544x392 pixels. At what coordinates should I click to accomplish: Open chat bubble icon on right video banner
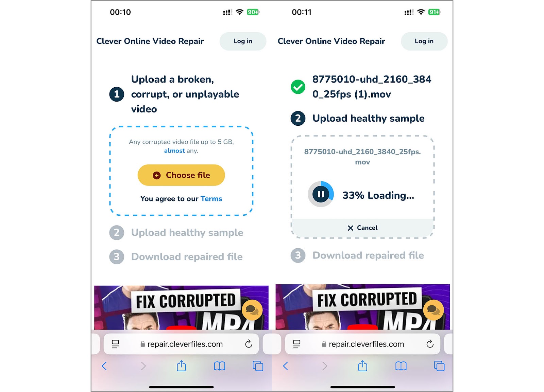[x=434, y=310]
